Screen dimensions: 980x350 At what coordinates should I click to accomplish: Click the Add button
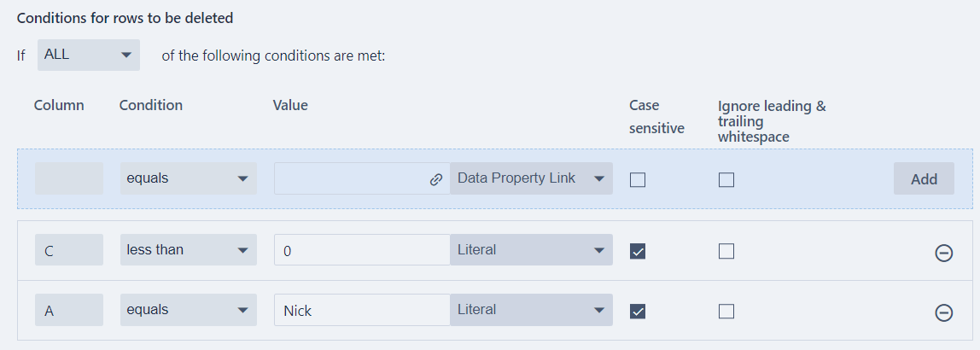pos(924,178)
